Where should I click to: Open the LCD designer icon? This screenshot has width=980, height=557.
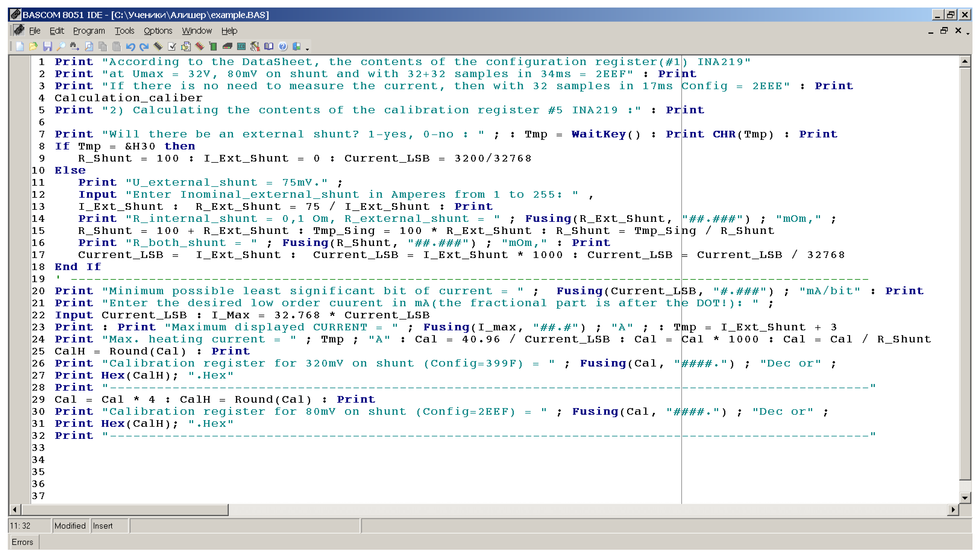pos(241,47)
